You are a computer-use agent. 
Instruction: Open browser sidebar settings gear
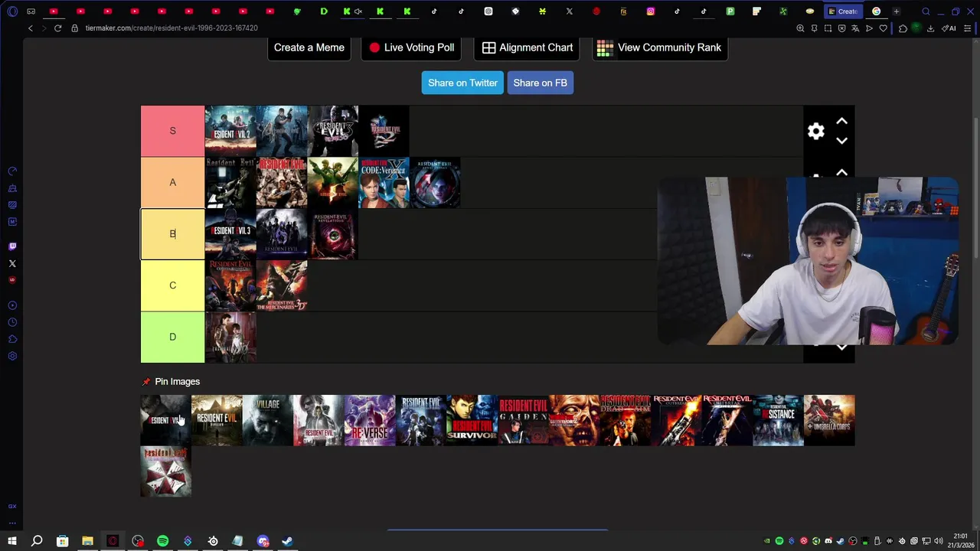[x=12, y=356]
